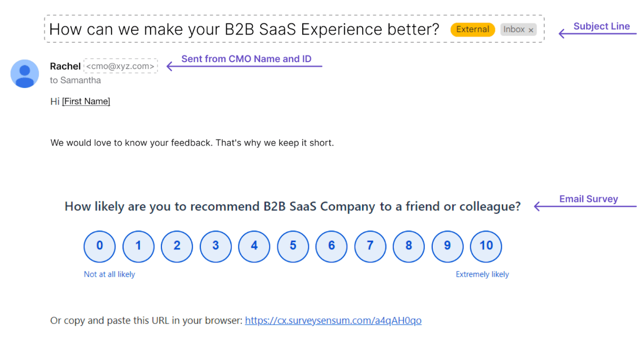Viewport: 644px width, 337px height.
Task: Select rating 7 on the survey scale
Action: coord(370,246)
